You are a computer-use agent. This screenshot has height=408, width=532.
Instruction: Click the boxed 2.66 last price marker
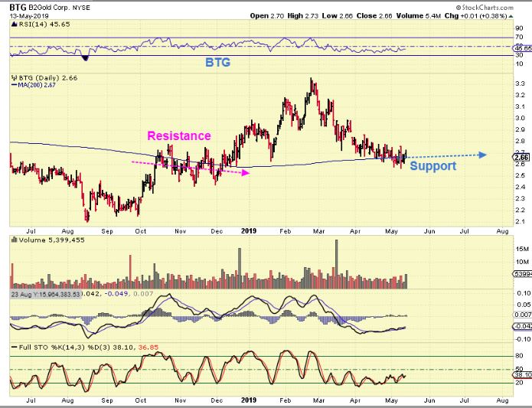tap(521, 158)
